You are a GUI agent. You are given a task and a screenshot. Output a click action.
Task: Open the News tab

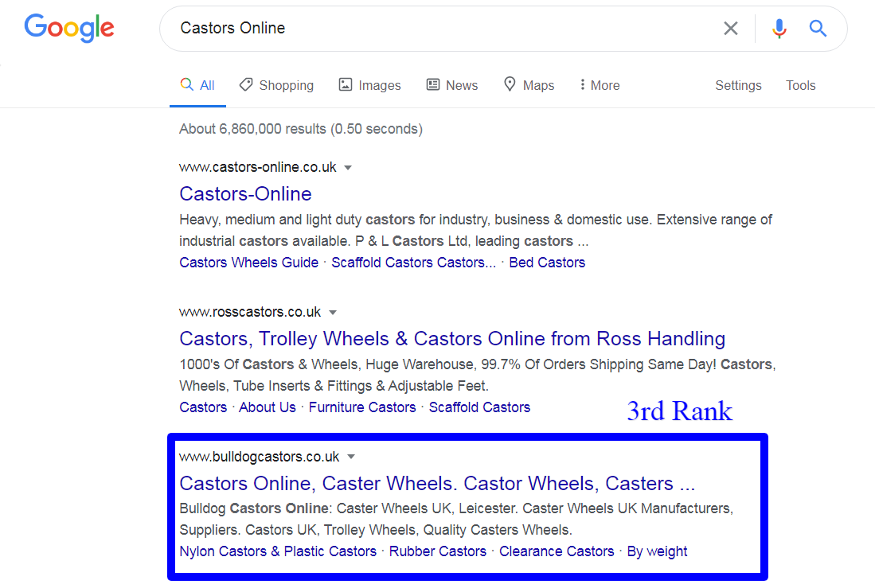[x=452, y=85]
